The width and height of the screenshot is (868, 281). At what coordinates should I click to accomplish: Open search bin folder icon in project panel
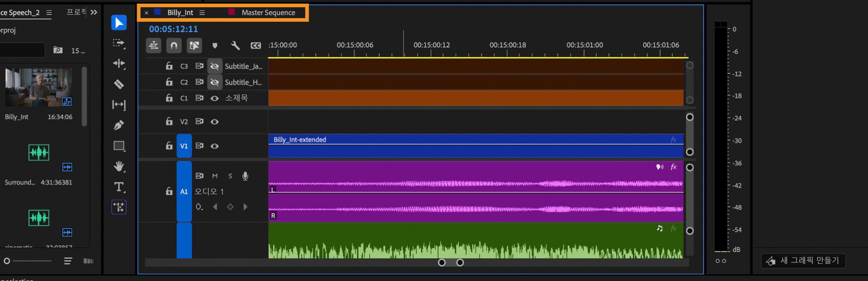[x=58, y=50]
